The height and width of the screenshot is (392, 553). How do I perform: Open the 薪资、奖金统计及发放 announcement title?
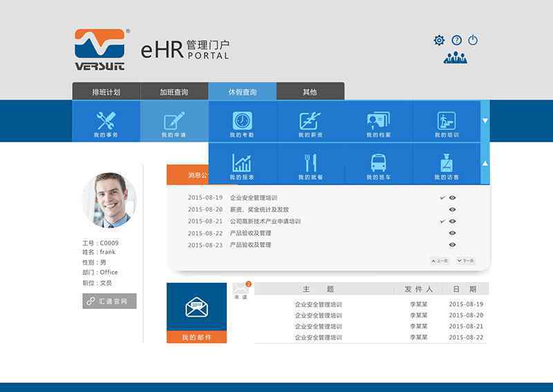(x=260, y=209)
